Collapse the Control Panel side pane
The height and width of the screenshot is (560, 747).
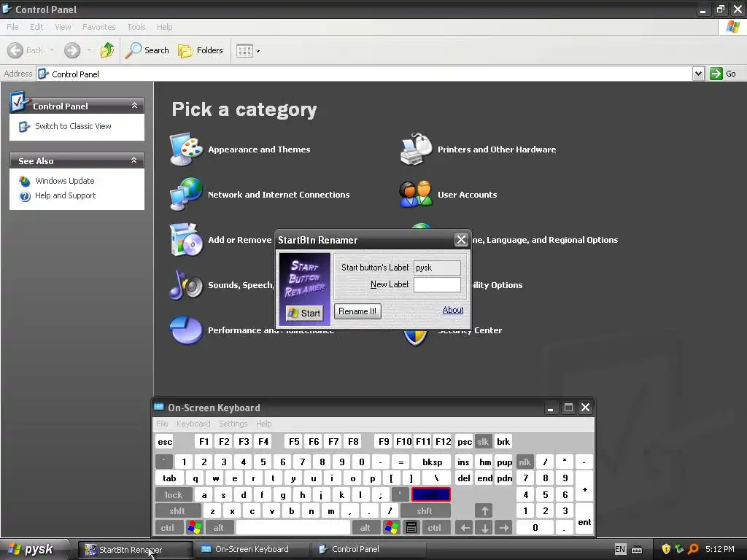[x=134, y=105]
